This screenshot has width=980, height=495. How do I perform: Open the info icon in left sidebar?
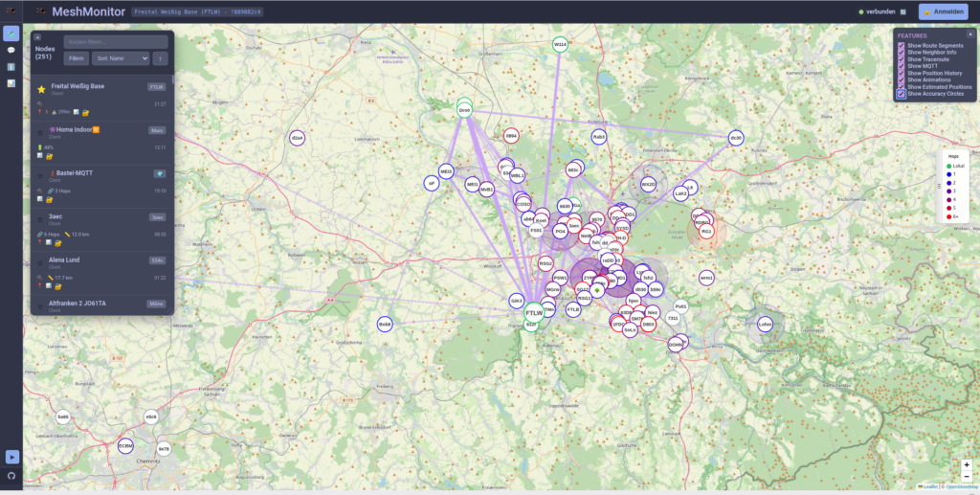coord(11,67)
